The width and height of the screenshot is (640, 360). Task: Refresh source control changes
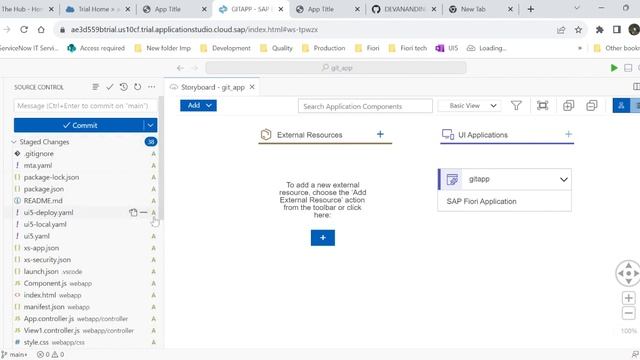pos(138,87)
